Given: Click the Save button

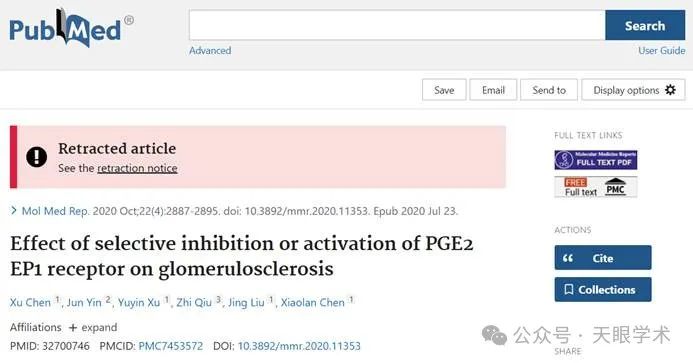Looking at the screenshot, I should tap(444, 90).
